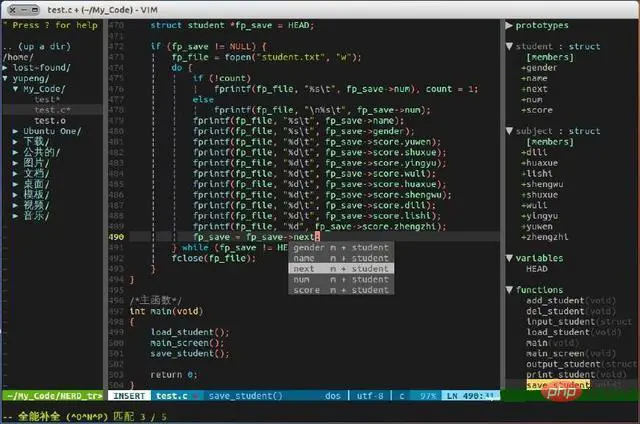Collapse the prototypes section in tagbar

(x=507, y=25)
